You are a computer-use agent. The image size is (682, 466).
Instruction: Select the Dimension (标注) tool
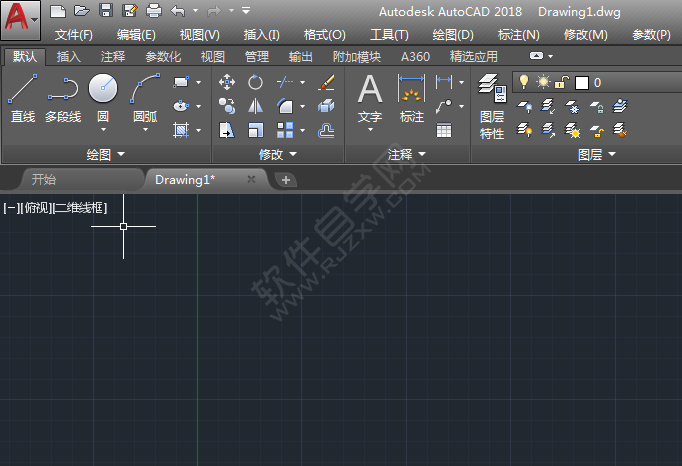[x=411, y=99]
